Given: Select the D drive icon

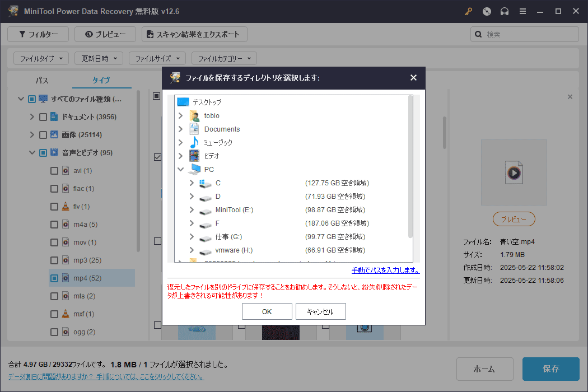Looking at the screenshot, I should pos(205,197).
